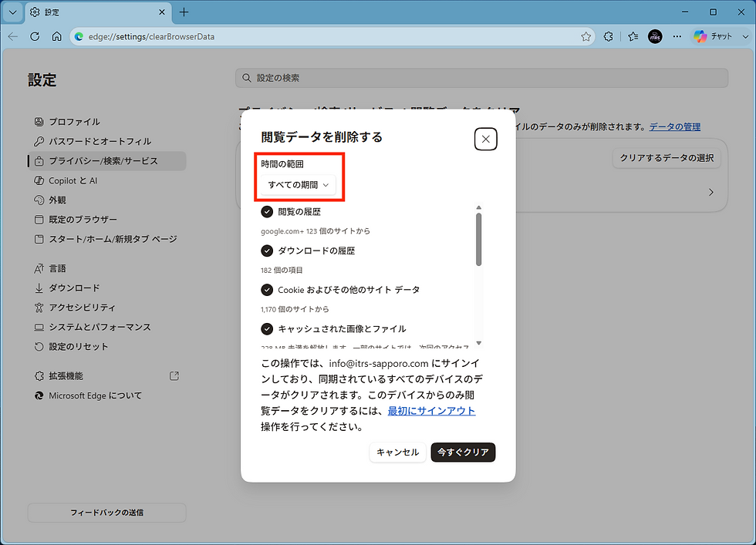The height and width of the screenshot is (545, 756).
Task: Open the 時間の範囲 dropdown すべての期間
Action: click(298, 185)
